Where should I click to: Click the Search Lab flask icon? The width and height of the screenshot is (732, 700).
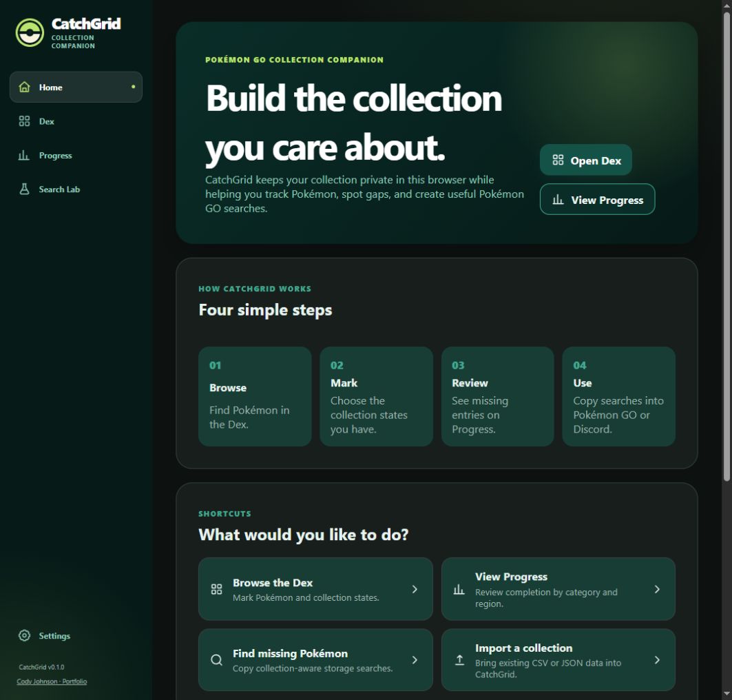[x=24, y=189]
